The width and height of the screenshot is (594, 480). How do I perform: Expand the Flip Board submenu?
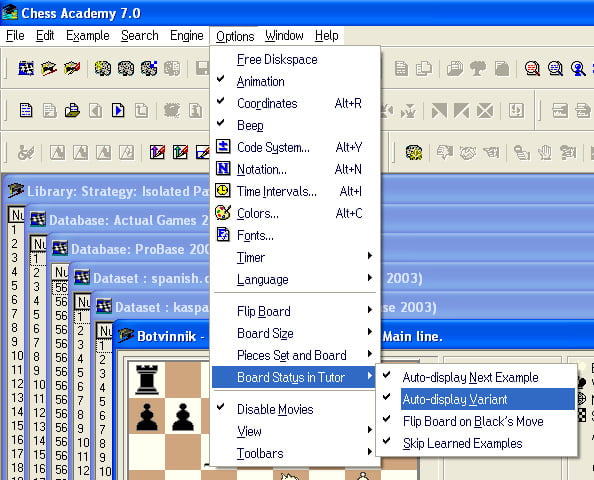click(x=295, y=311)
